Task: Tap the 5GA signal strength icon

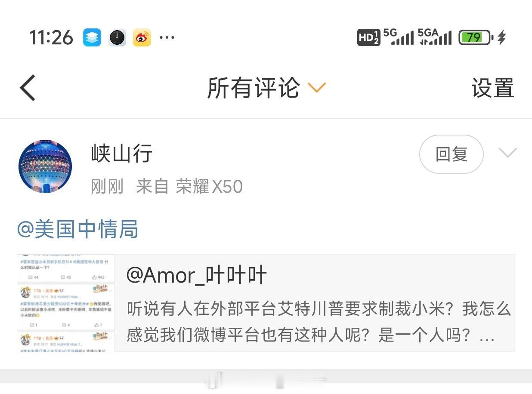Action: coord(435,37)
